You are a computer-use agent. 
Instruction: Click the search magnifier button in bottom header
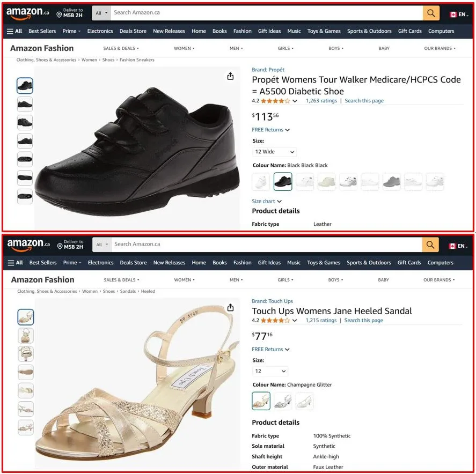(x=430, y=245)
